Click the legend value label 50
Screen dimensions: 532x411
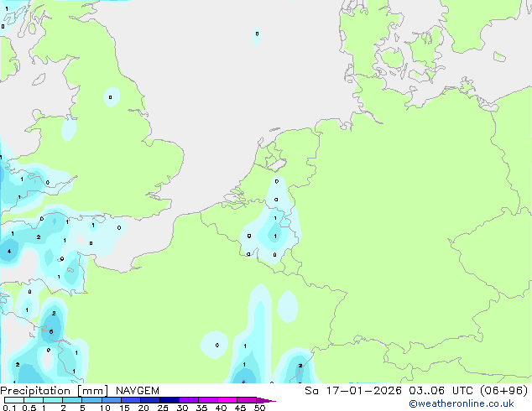coord(259,408)
